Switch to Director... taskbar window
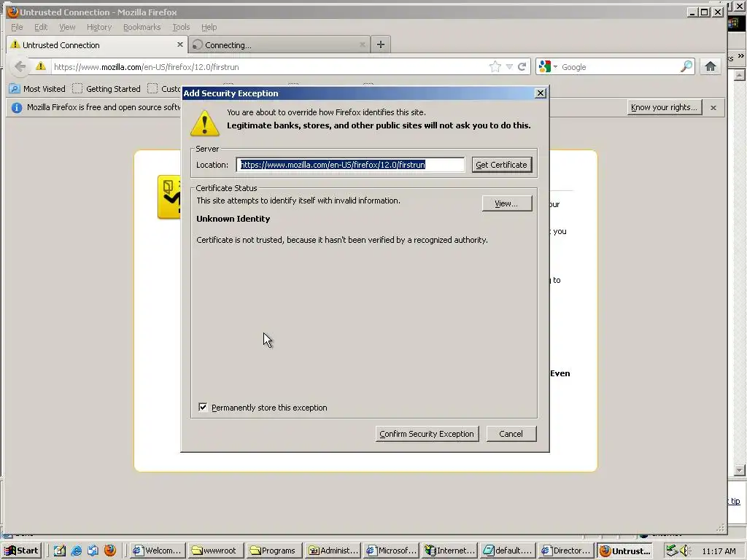 (566, 551)
